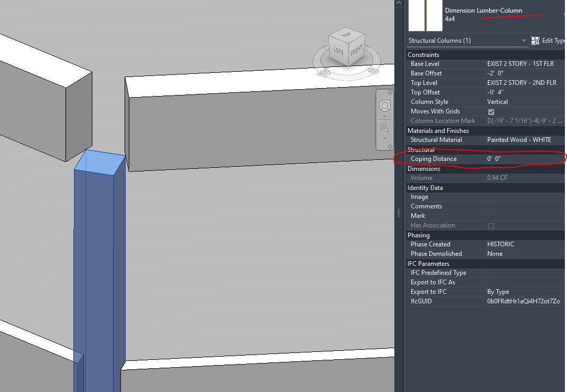Expand the navigation wheel options arrow
The image size is (567, 392).
tap(384, 117)
